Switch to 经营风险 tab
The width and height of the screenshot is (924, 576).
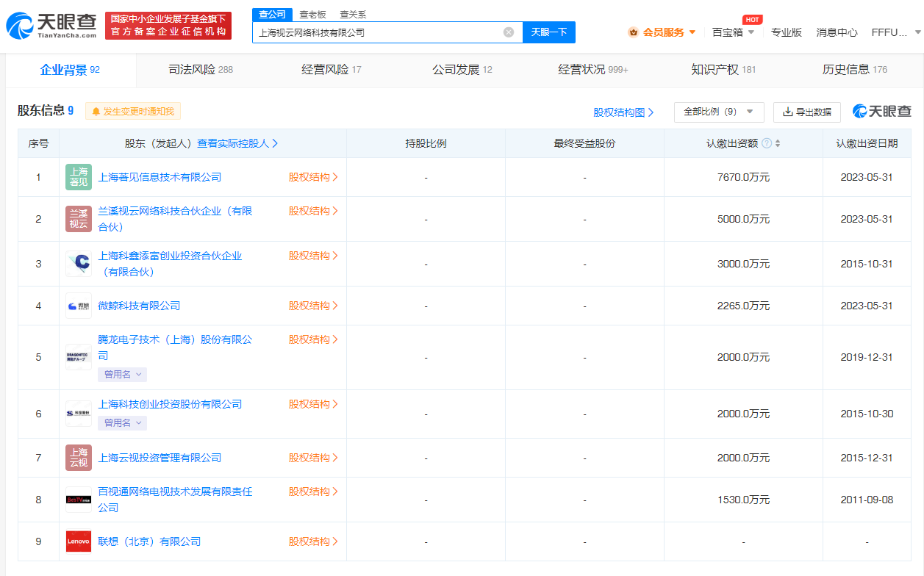tap(332, 70)
